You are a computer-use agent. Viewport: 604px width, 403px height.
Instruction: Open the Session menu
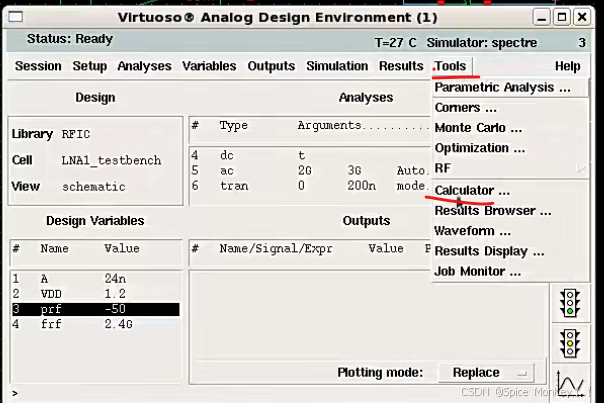[38, 66]
